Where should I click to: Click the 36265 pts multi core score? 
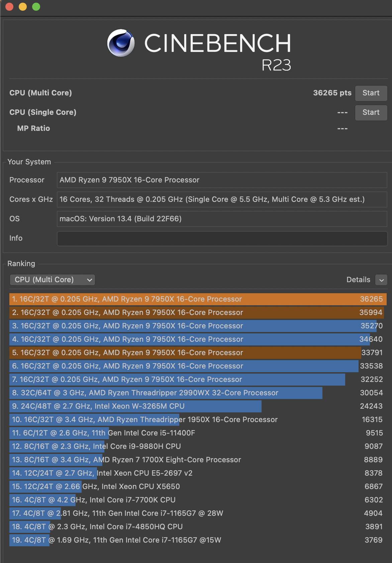pyautogui.click(x=332, y=93)
